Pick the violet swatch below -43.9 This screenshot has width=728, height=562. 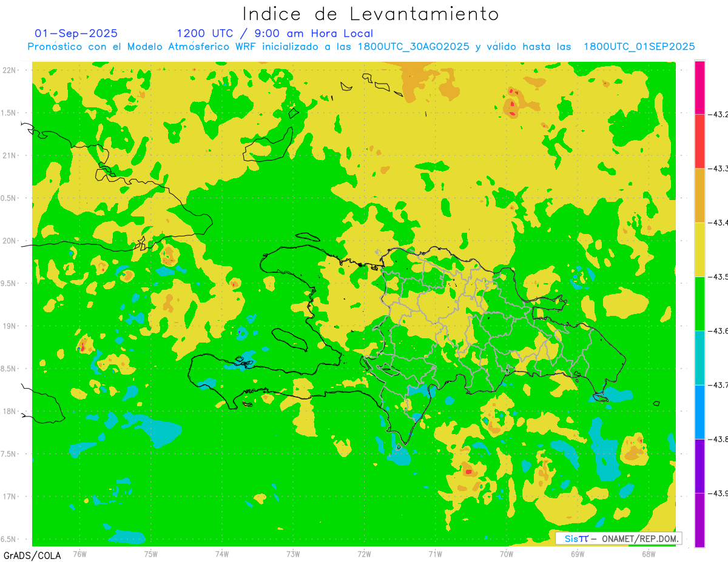pyautogui.click(x=699, y=520)
